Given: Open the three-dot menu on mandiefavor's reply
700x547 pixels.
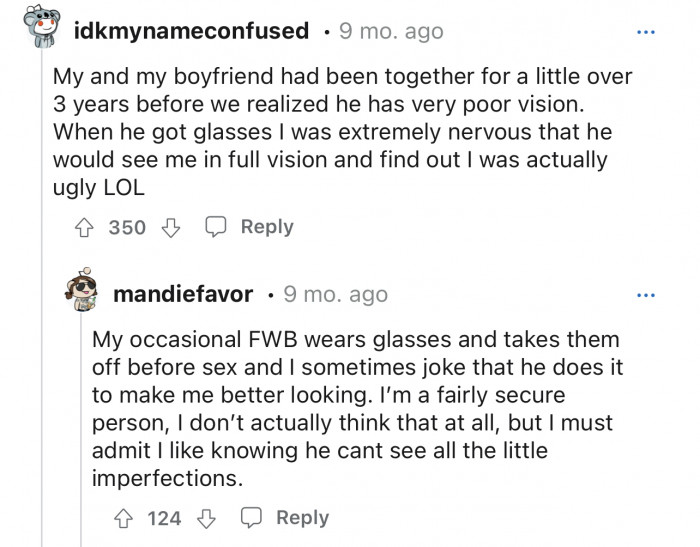Looking at the screenshot, I should [x=646, y=295].
